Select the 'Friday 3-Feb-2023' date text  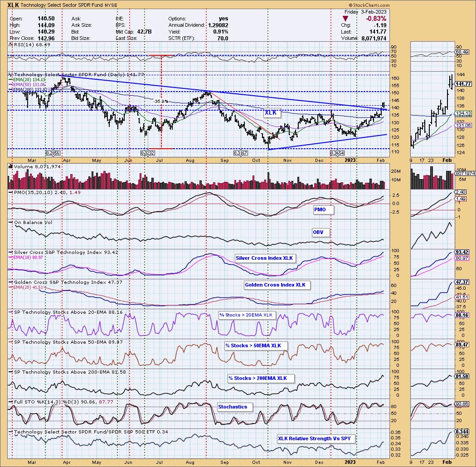[365, 12]
